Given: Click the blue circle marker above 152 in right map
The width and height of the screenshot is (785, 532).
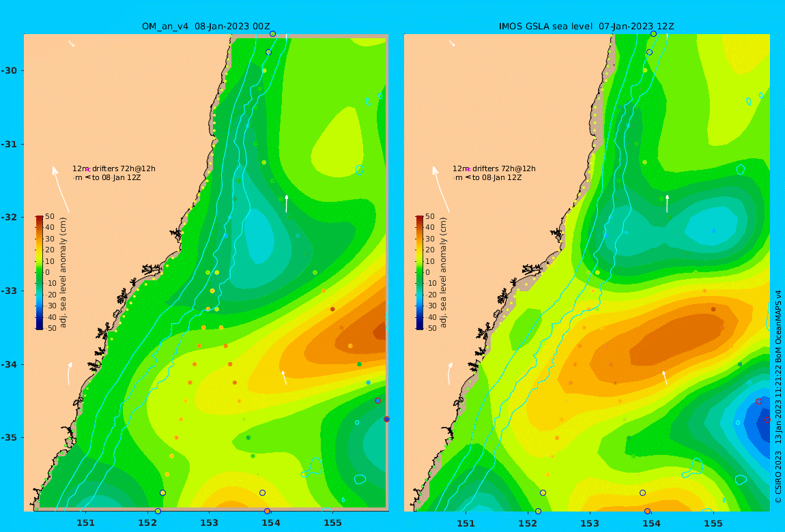Looking at the screenshot, I should (543, 492).
